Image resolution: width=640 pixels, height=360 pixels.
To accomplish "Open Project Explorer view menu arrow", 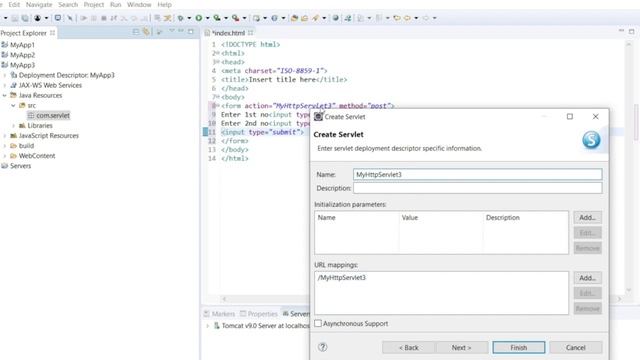I will (171, 31).
